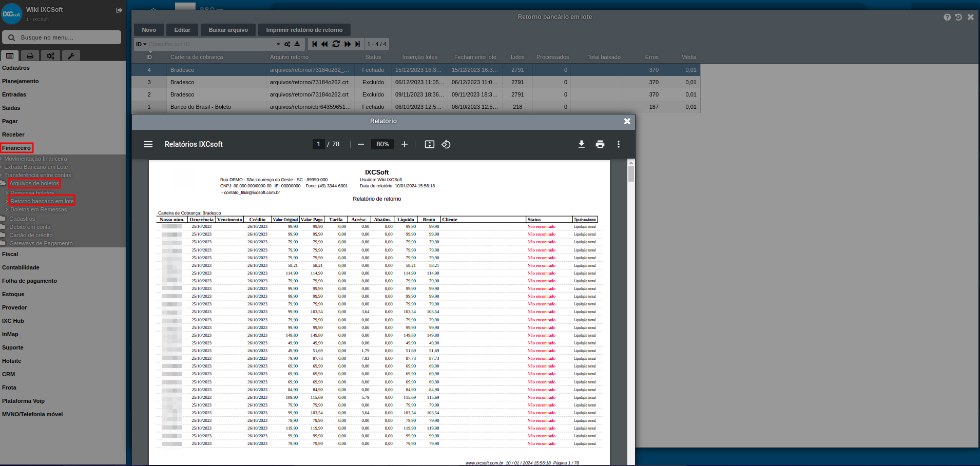
Task: Go to next page of grid
Action: (348, 44)
